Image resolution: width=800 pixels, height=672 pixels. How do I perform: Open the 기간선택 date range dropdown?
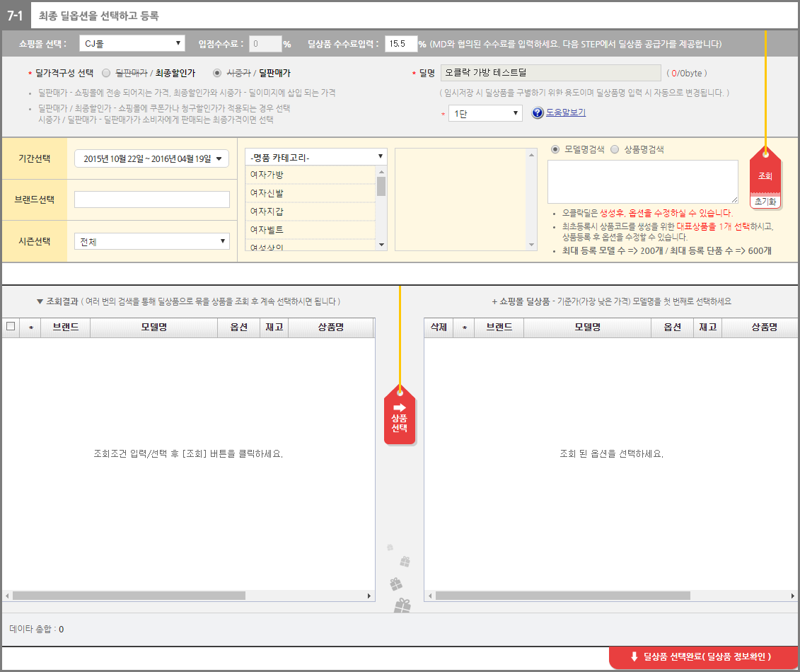(151, 159)
